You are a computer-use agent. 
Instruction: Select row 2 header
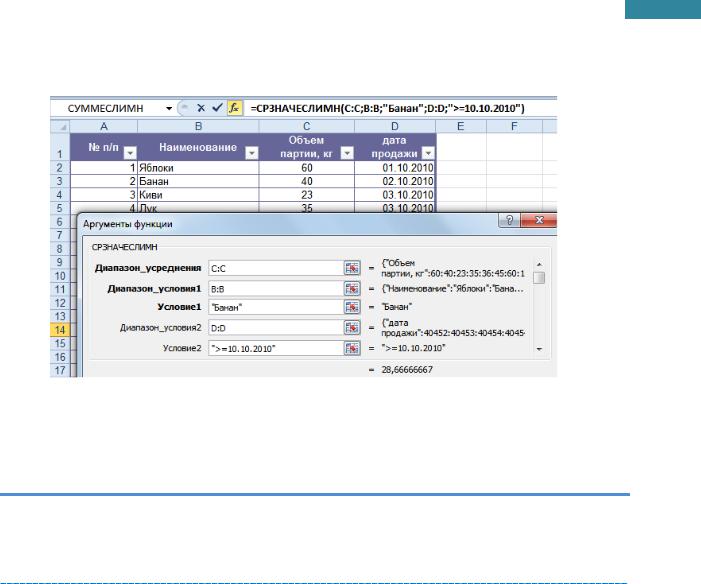pos(60,168)
